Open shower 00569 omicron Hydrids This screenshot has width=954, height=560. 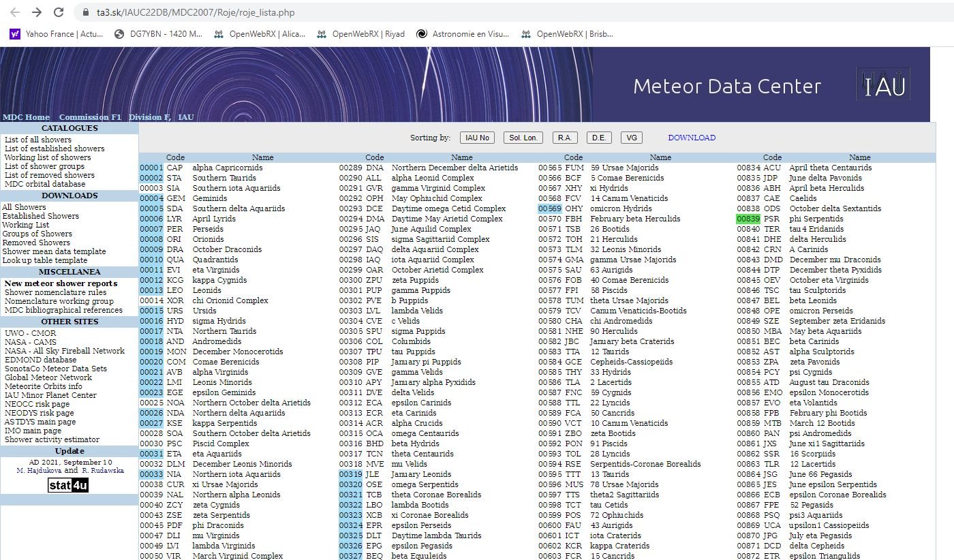click(549, 208)
